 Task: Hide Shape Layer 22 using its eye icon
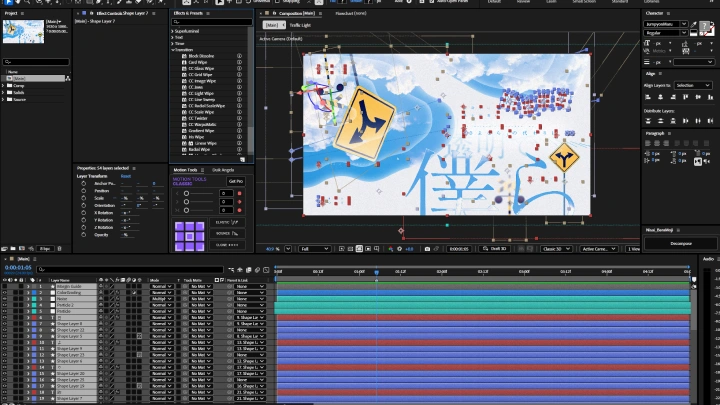(5, 330)
